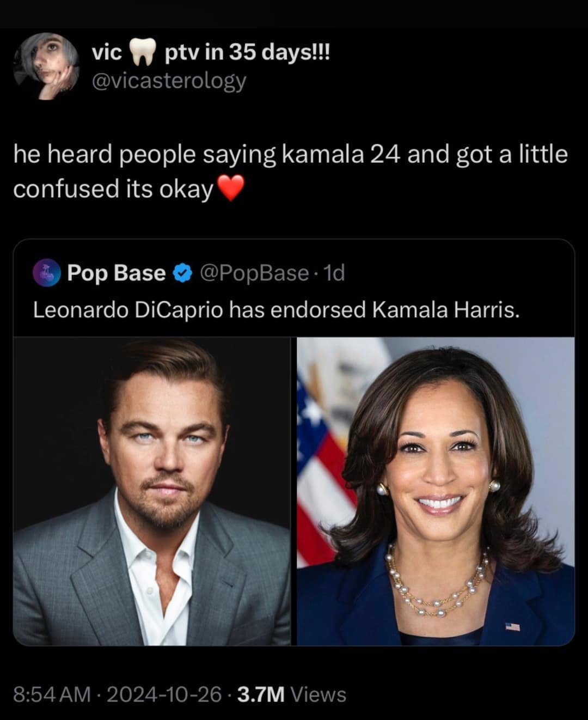Open the Pop Base account name
588x720 pixels.
coord(116,273)
